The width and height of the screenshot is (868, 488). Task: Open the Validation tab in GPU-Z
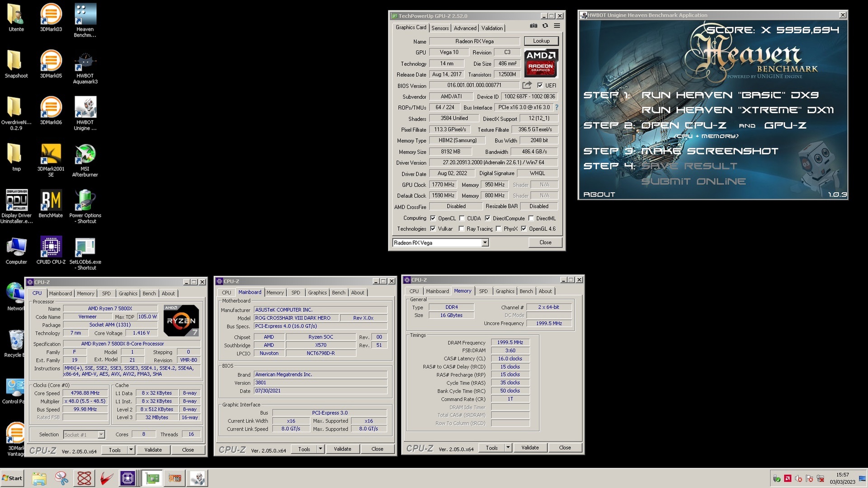[492, 28]
